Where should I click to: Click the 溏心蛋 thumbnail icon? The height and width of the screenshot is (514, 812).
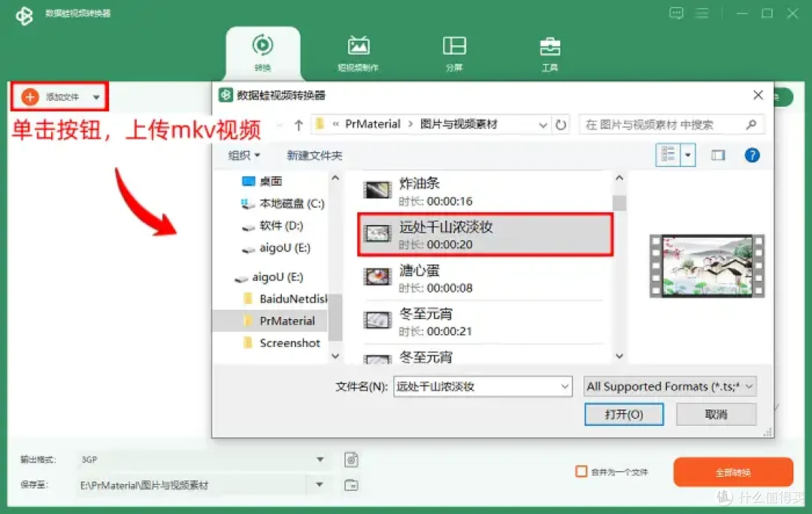tap(377, 277)
